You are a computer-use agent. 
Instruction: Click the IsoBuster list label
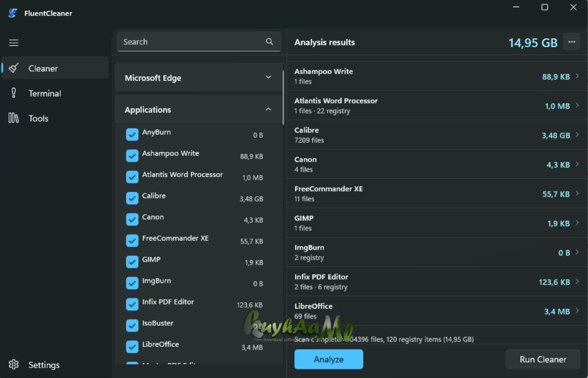tap(157, 323)
